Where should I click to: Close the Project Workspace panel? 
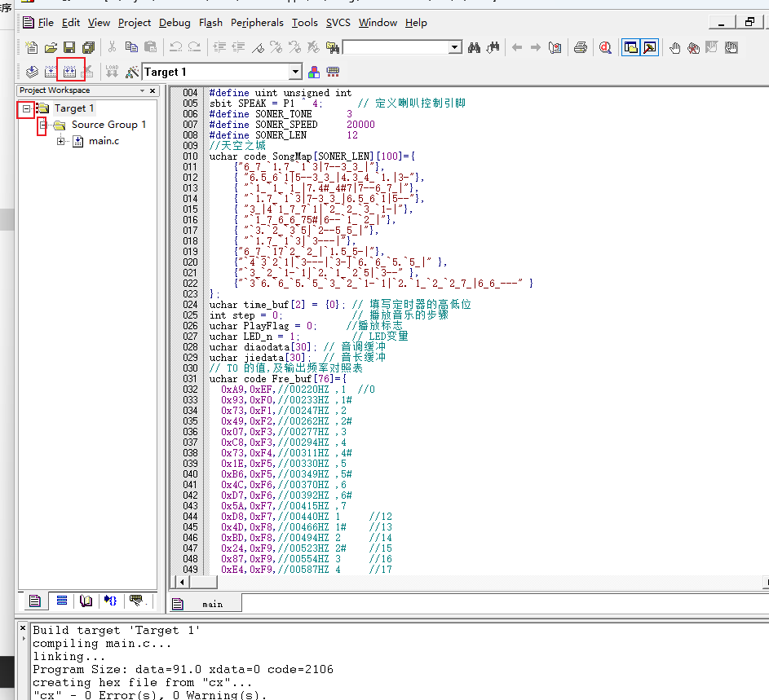coord(152,90)
